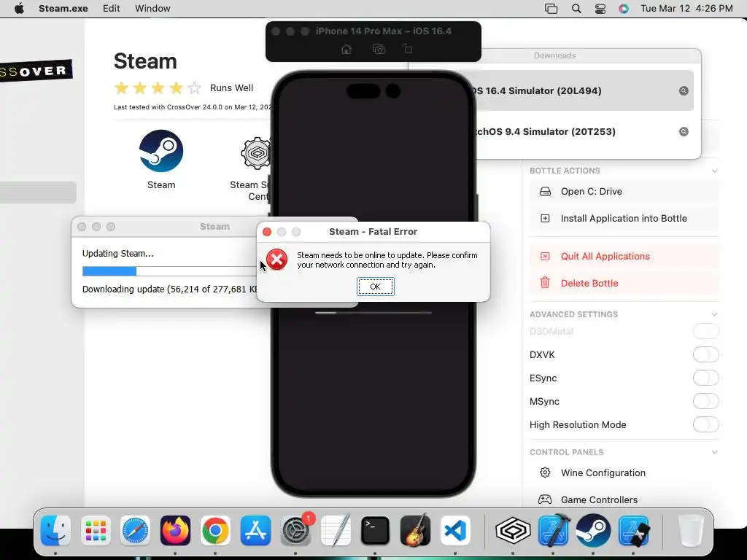Click Quit All Applications
747x560 pixels.
click(x=624, y=256)
